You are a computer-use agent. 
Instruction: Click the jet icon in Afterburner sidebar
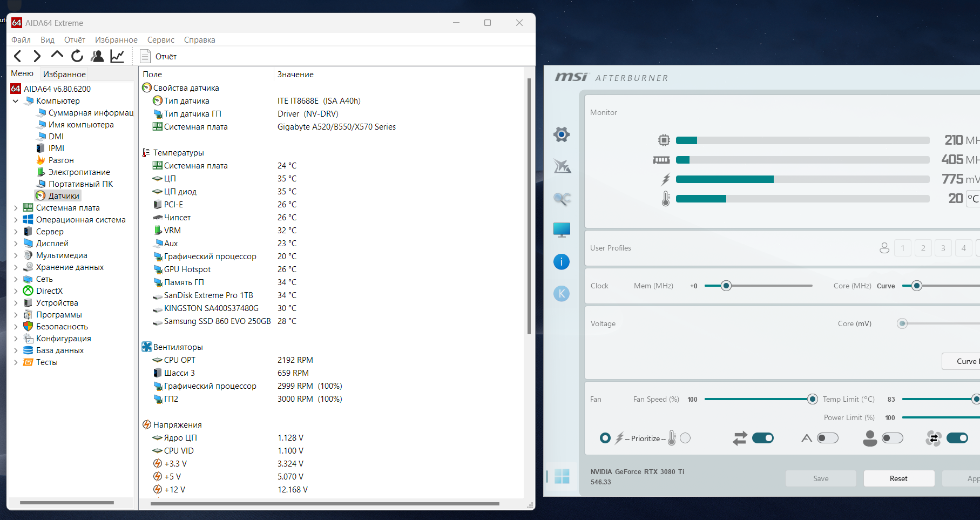(x=562, y=166)
